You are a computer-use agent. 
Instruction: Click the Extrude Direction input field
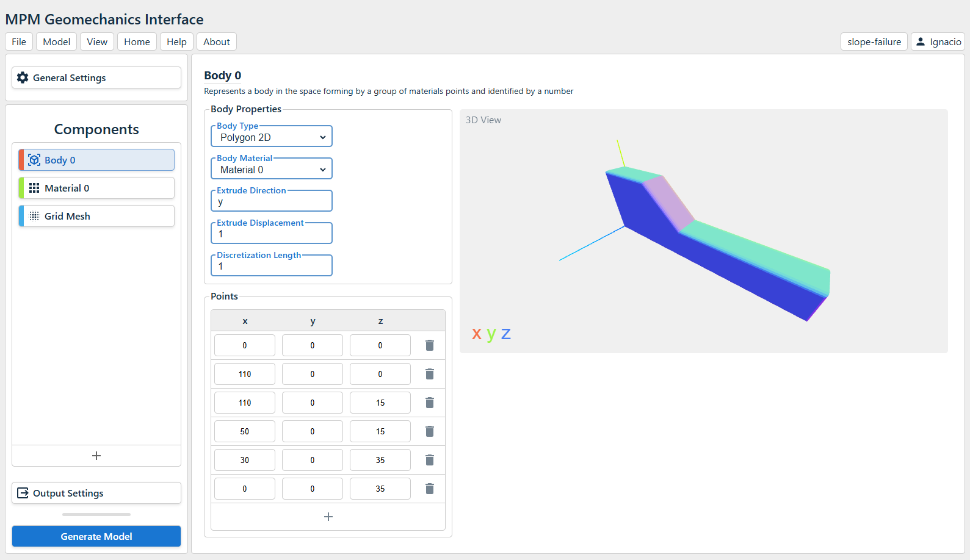272,201
